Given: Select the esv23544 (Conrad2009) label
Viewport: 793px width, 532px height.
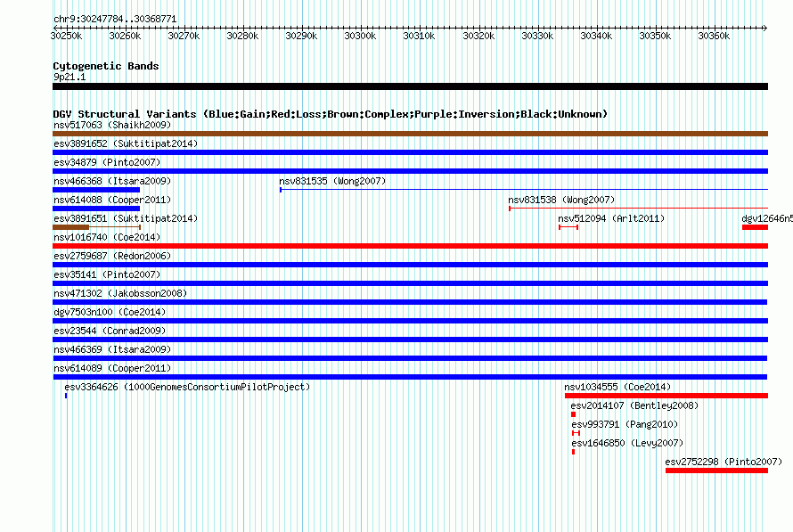Looking at the screenshot, I should click(110, 331).
